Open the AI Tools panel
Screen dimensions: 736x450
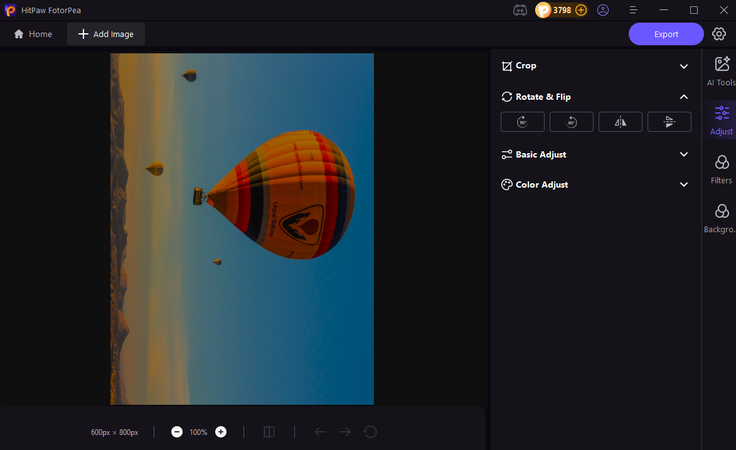click(721, 71)
